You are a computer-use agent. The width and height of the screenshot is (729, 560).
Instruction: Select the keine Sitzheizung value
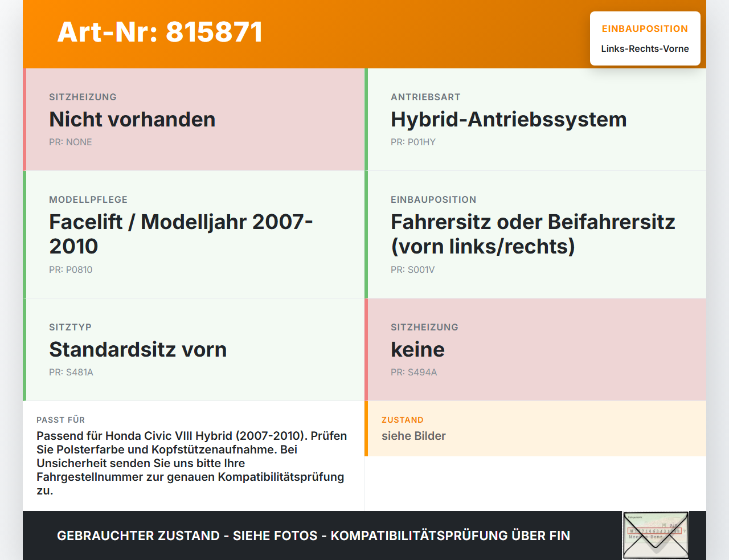(417, 350)
